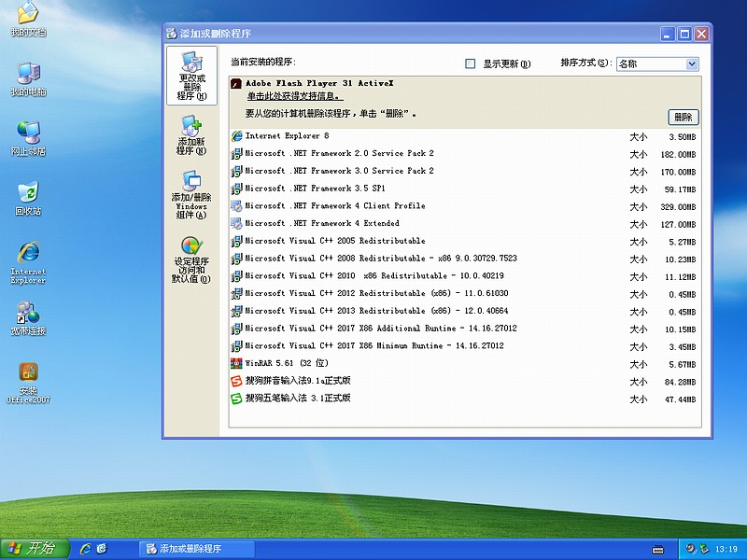Select .NET Framework 3.5 SP1 icon
Image resolution: width=747 pixels, height=560 pixels.
(x=236, y=189)
